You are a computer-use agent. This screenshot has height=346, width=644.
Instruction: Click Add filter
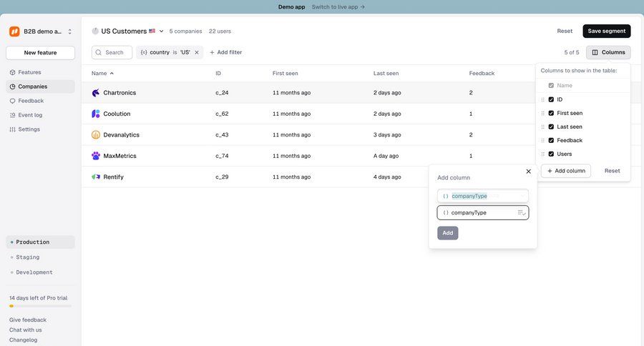(x=225, y=52)
